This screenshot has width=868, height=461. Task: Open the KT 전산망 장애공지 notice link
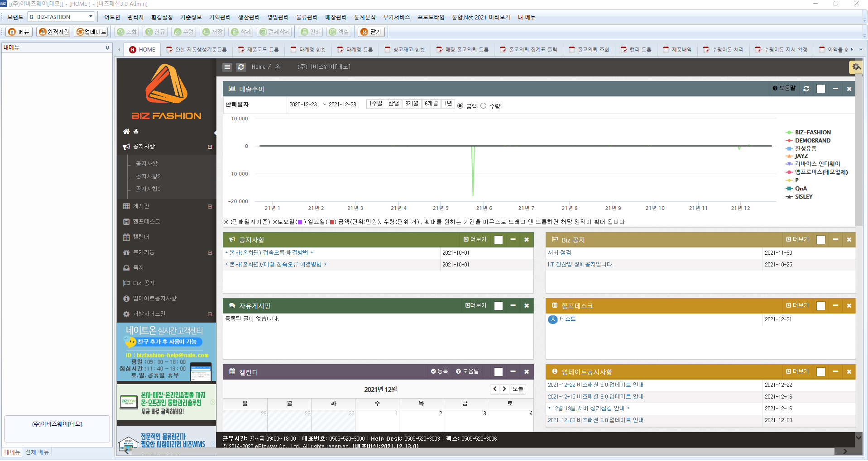tap(580, 265)
